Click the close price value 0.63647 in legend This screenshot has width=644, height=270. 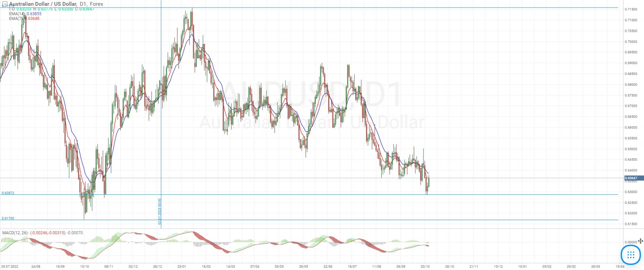click(x=87, y=9)
